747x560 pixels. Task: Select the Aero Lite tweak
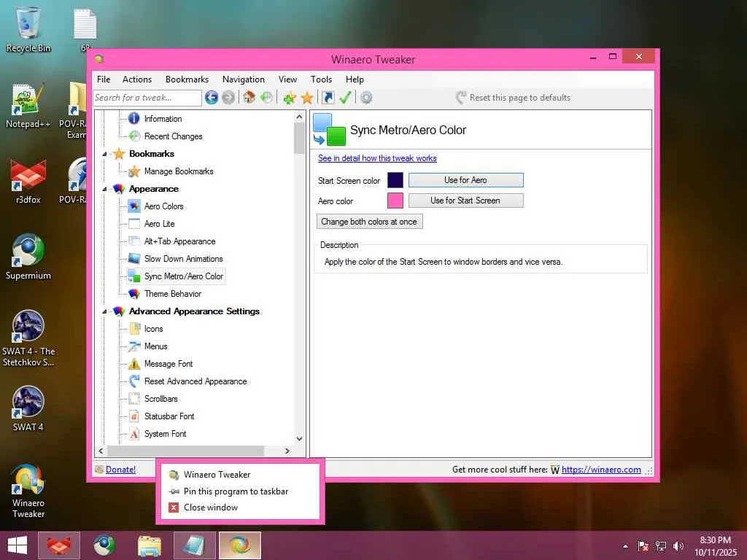[159, 224]
